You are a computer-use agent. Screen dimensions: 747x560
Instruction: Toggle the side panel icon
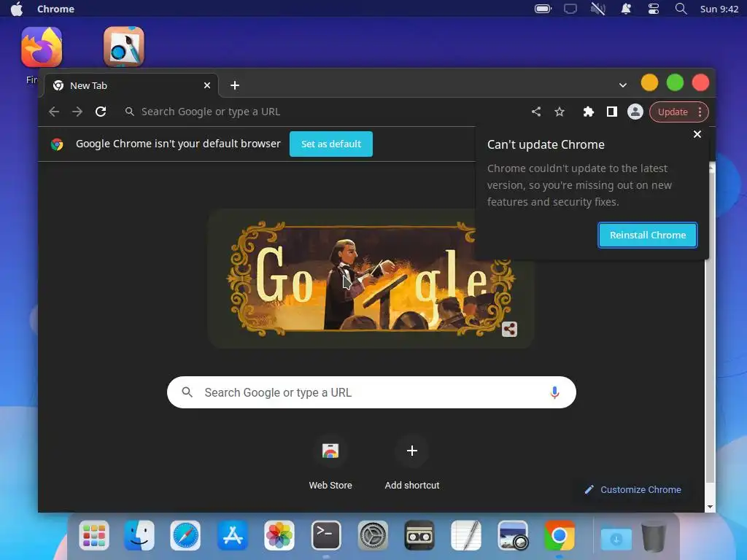pos(612,112)
